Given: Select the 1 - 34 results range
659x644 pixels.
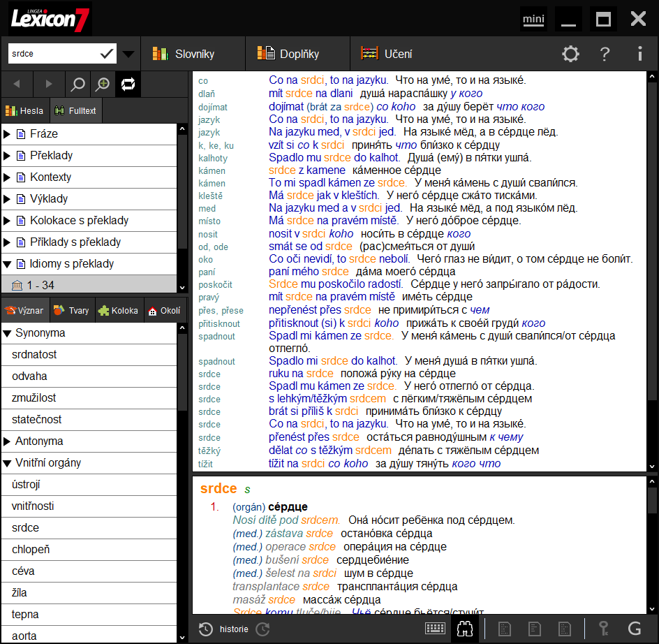Looking at the screenshot, I should pos(89,285).
